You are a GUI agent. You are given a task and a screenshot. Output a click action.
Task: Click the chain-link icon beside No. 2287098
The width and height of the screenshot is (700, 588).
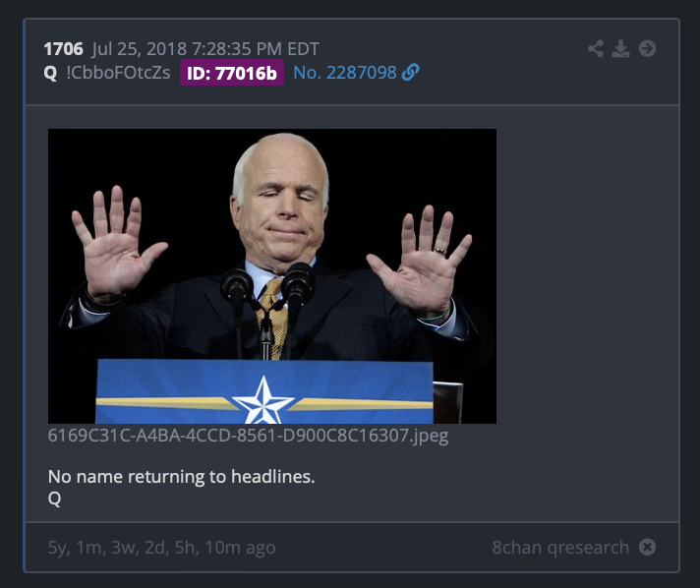click(x=410, y=73)
